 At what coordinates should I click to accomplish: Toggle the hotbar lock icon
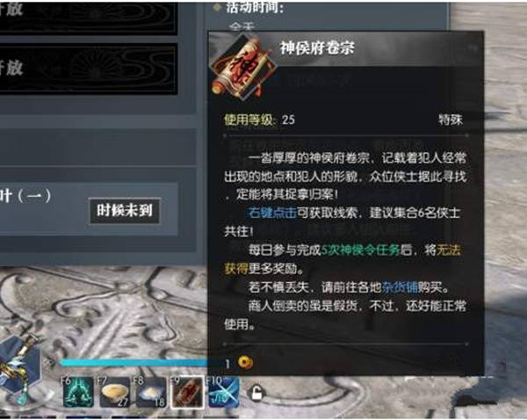256,393
